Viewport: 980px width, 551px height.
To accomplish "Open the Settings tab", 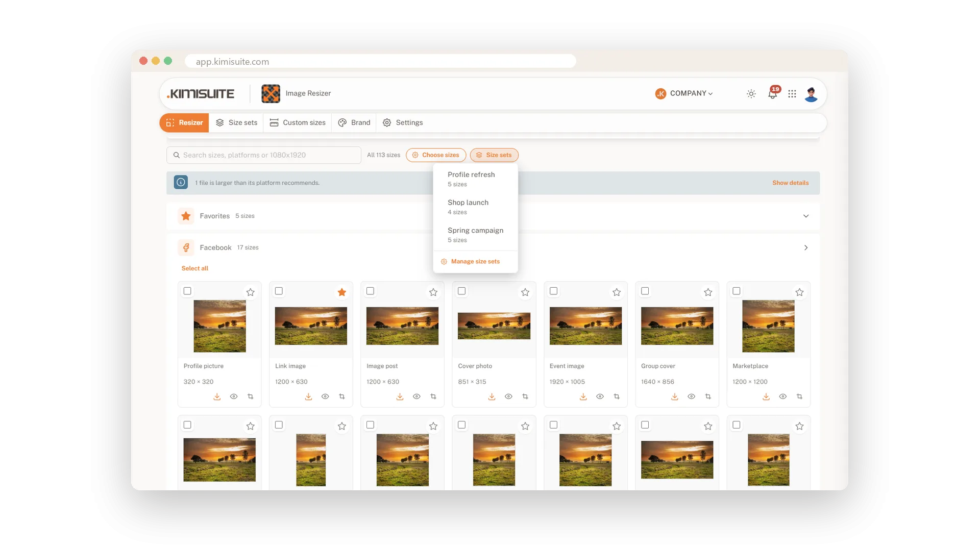I will point(403,122).
